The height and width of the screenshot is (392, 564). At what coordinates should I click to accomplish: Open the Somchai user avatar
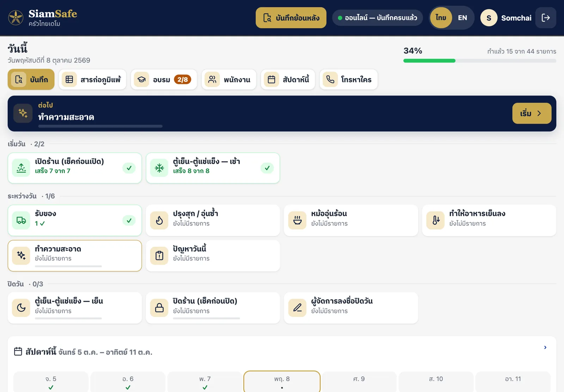[489, 18]
